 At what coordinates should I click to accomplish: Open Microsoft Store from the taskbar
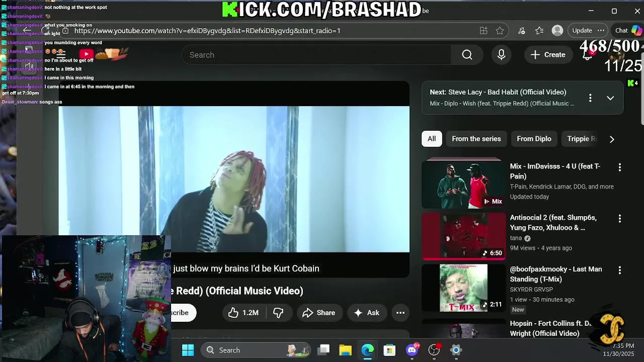(389, 350)
